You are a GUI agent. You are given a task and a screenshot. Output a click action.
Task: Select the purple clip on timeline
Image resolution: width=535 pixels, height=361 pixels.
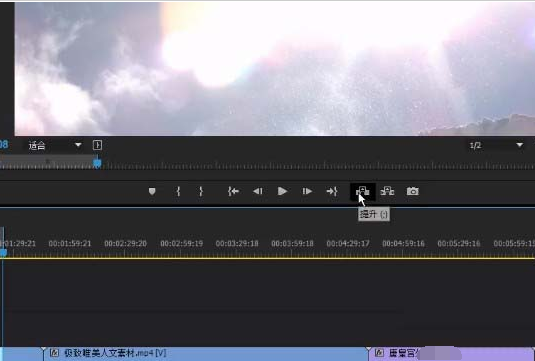(x=451, y=354)
